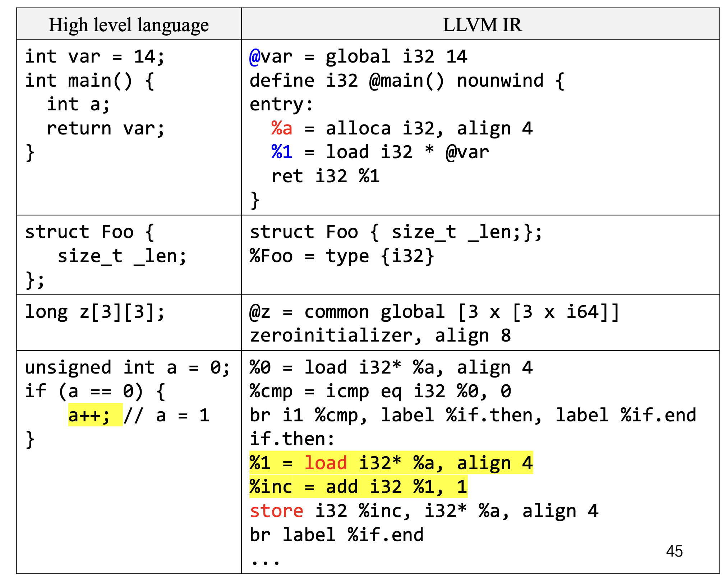728x581 pixels.
Task: Click the red 'store' keyword
Action: [x=276, y=511]
